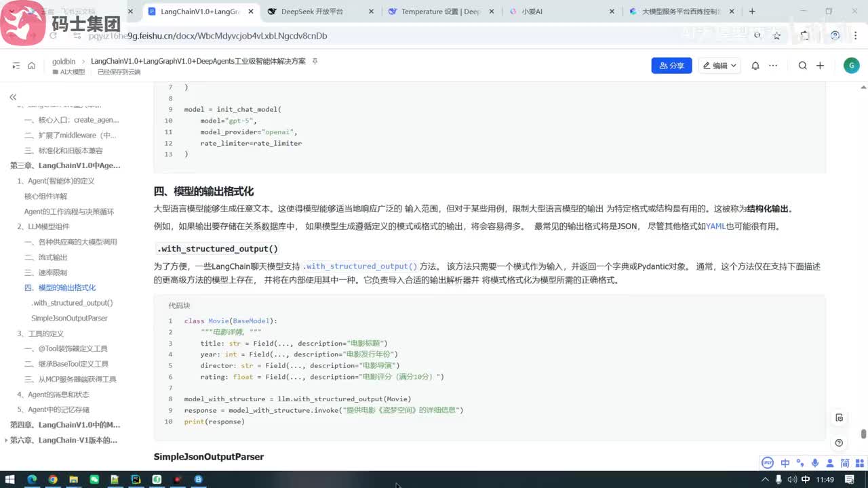The image size is (868, 488).
Task: Jump to 3、工具的定义 outline item
Action: tap(40, 333)
